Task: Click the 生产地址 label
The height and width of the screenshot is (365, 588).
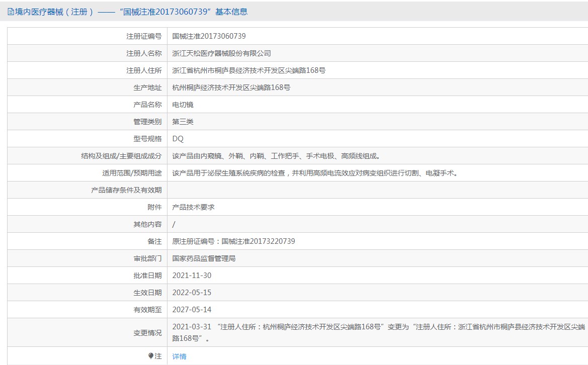Action: [147, 87]
